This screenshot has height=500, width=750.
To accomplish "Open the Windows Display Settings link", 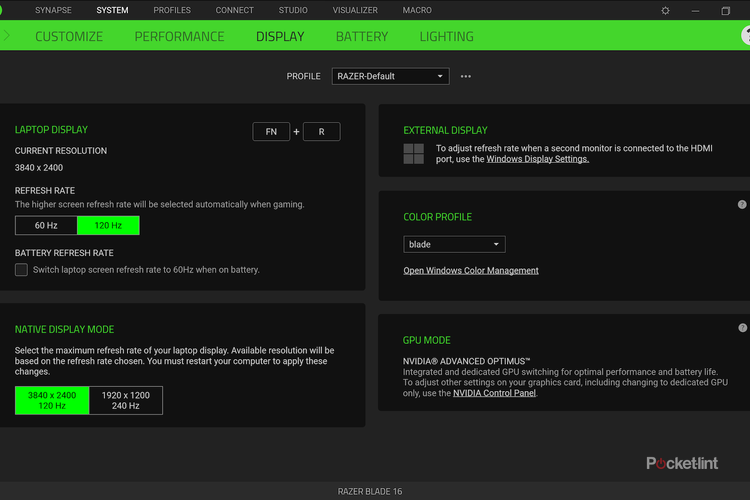I will point(537,159).
